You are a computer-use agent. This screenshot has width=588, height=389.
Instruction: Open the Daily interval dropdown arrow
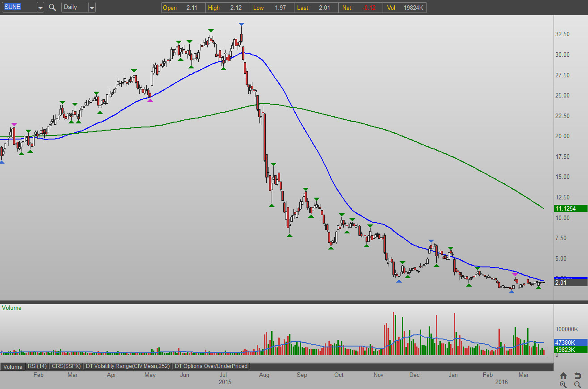[x=92, y=8]
